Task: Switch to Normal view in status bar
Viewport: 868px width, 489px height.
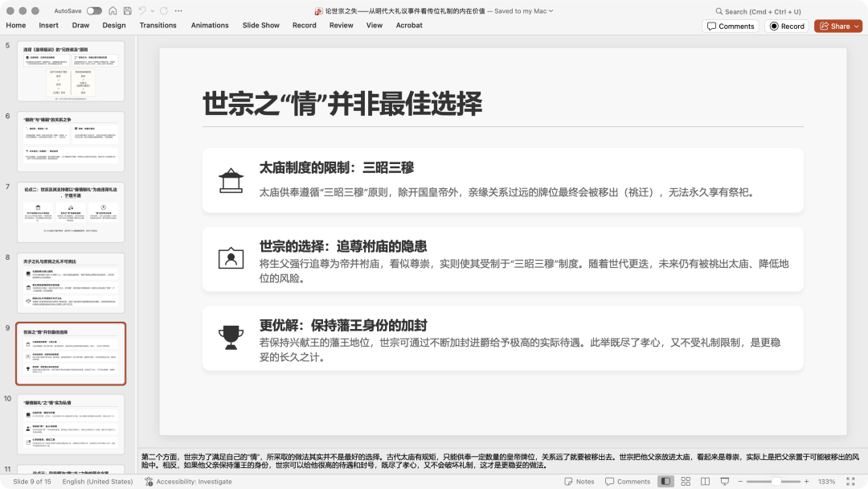Action: point(666,481)
